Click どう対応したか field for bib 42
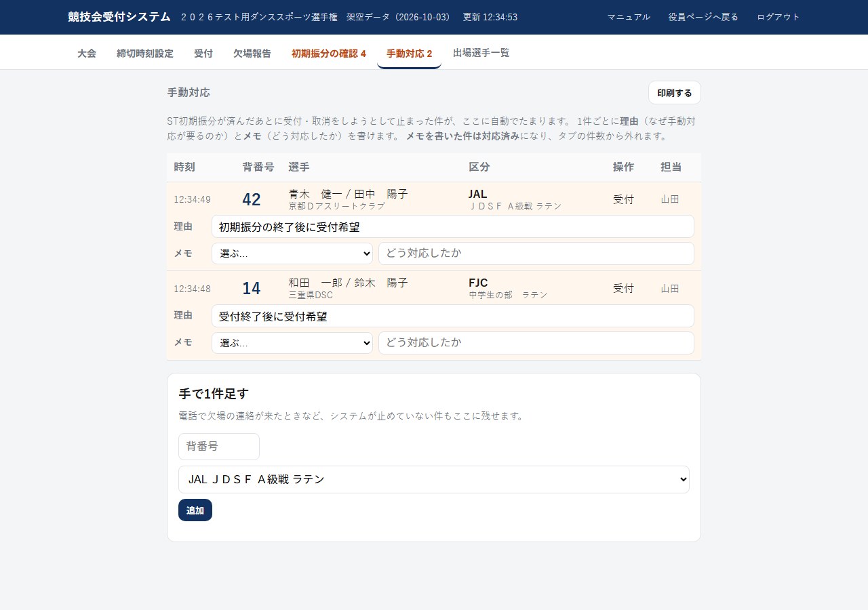 536,253
